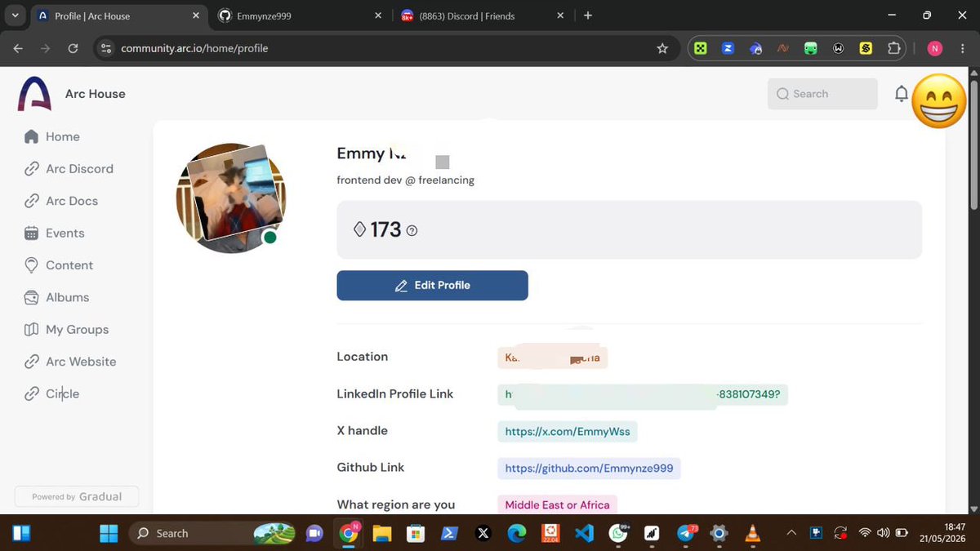This screenshot has width=980, height=551.
Task: Open the Windows Start menu
Action: (x=109, y=533)
